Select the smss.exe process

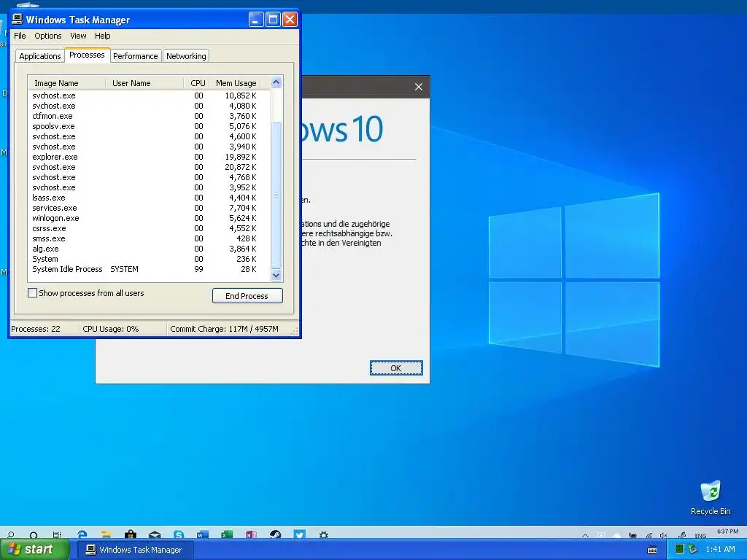(x=149, y=238)
